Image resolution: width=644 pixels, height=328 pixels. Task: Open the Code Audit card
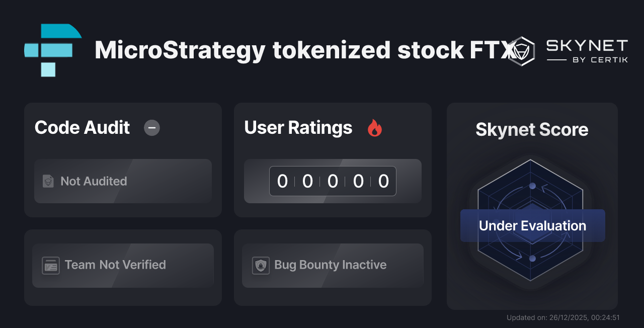pos(123,160)
